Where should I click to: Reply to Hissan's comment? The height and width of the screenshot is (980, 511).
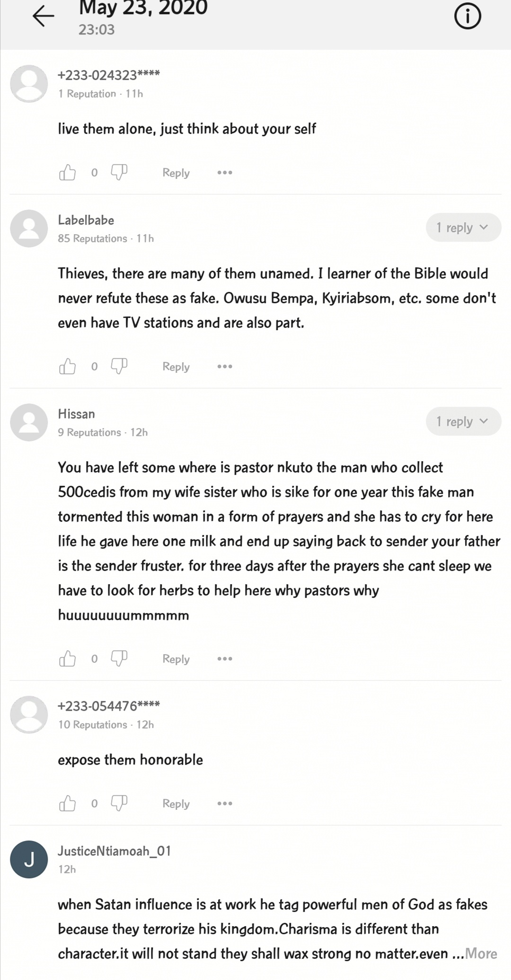[x=176, y=659]
